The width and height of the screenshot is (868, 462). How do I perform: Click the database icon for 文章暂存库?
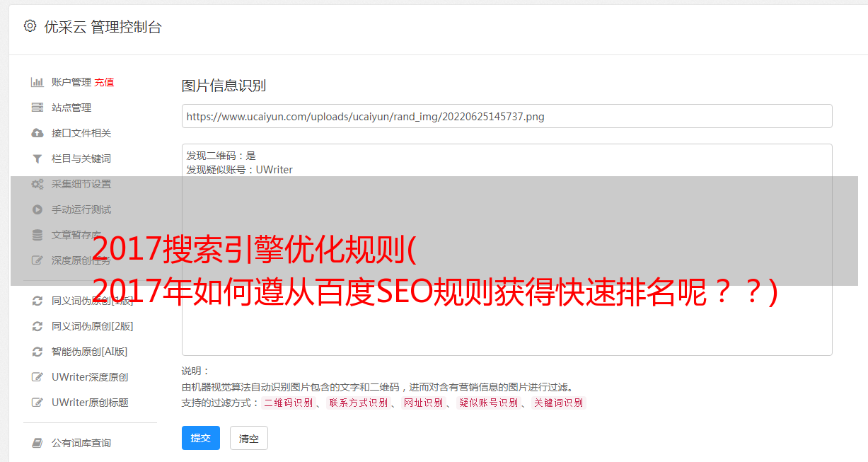[37, 235]
